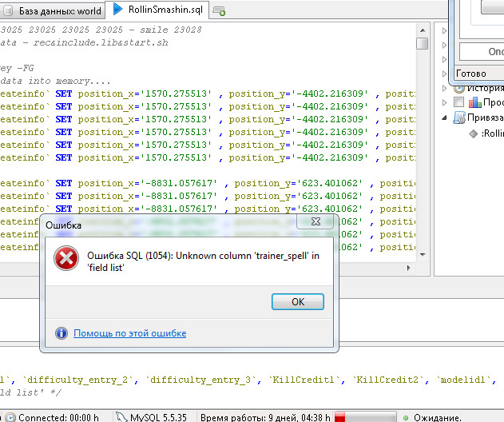This screenshot has height=422, width=504.
Task: Click OK in the SQL error dialog
Action: [297, 302]
